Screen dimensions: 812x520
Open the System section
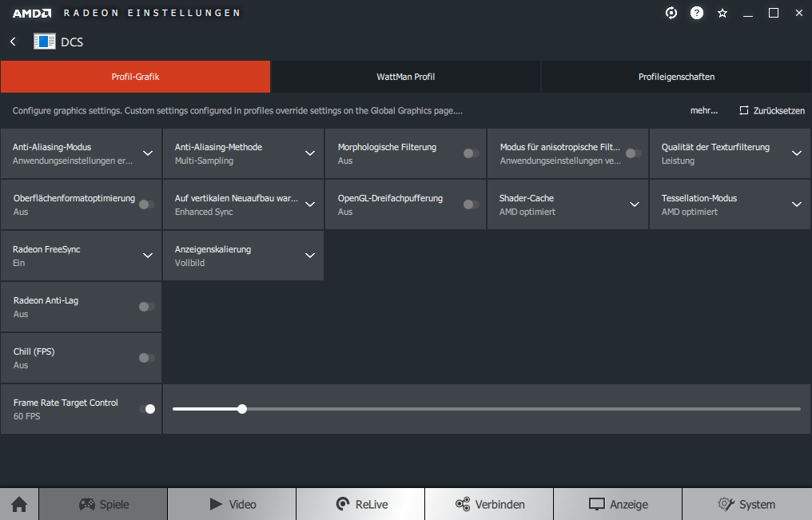click(x=746, y=504)
